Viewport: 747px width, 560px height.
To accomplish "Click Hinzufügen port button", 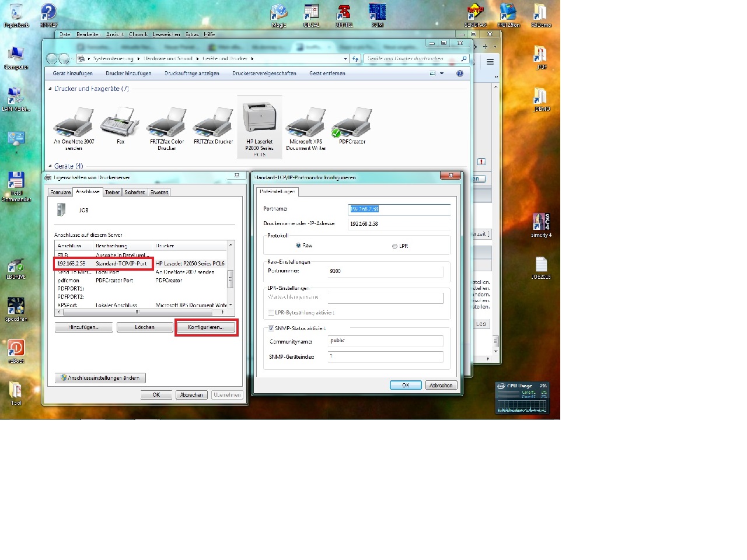I will tap(83, 327).
